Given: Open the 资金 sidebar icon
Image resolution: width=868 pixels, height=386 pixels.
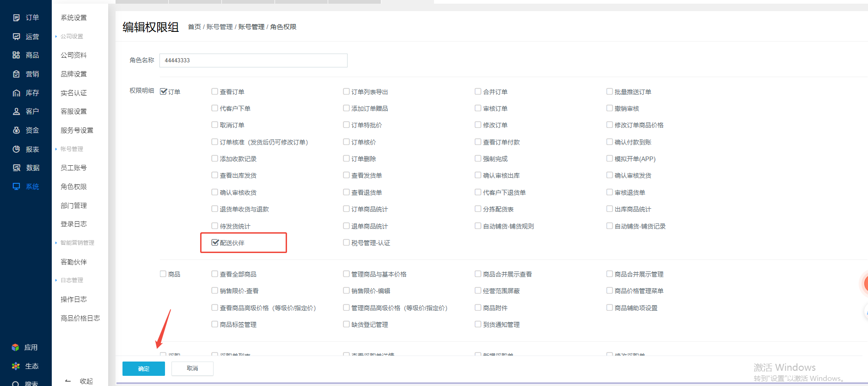Looking at the screenshot, I should point(16,130).
